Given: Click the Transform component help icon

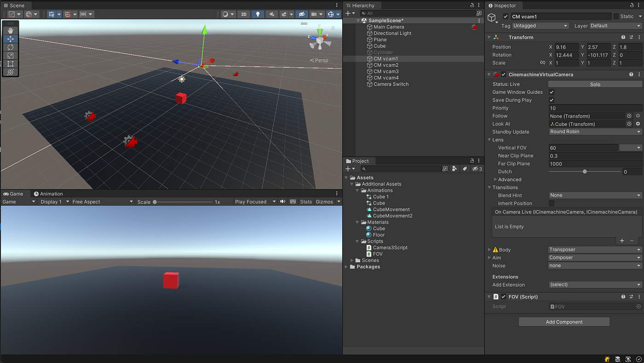Looking at the screenshot, I should (x=623, y=37).
